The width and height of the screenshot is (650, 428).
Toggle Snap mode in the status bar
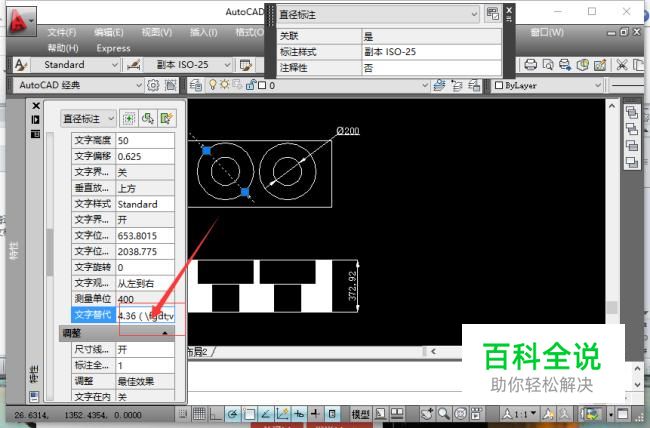tap(183, 414)
